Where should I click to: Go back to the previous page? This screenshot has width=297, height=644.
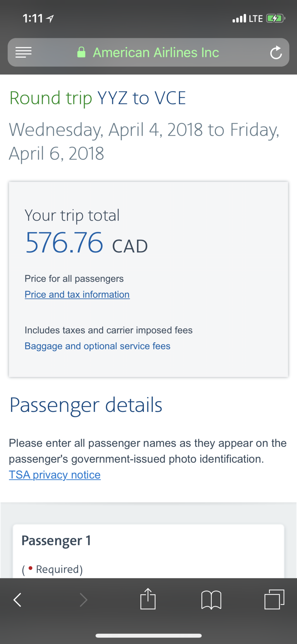[x=18, y=600]
